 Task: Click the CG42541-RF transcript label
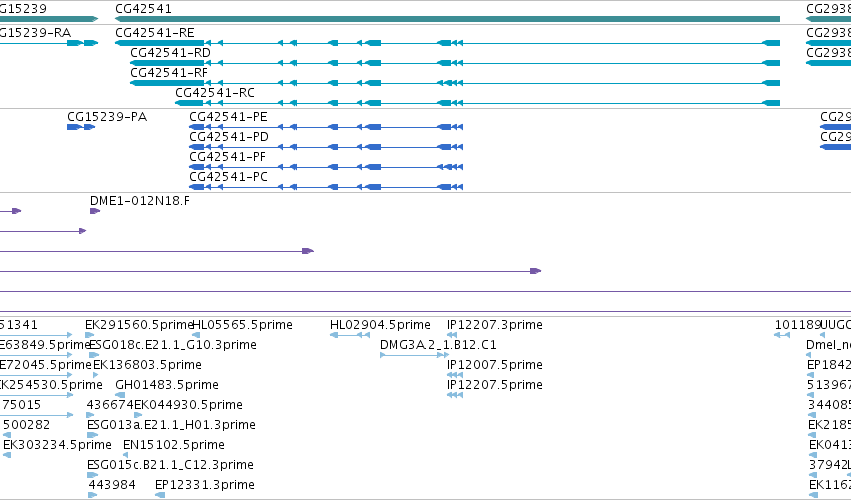tap(169, 73)
